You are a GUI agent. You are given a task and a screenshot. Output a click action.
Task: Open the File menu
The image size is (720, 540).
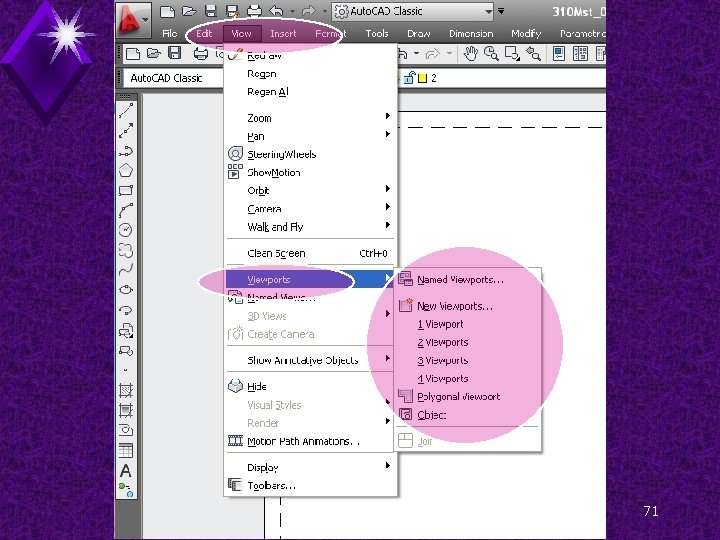click(169, 34)
